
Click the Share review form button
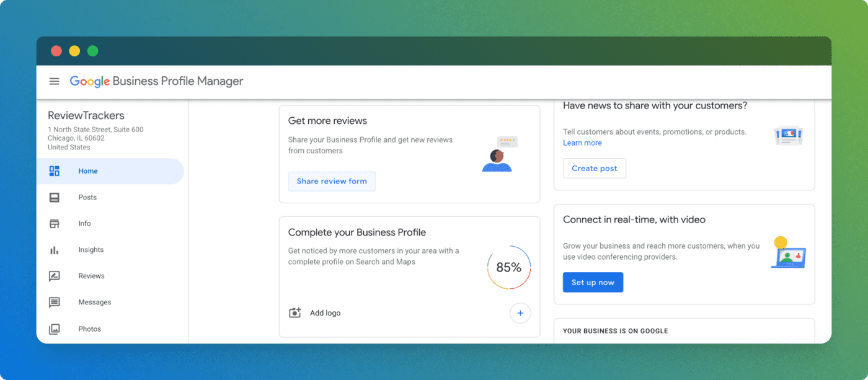(332, 181)
